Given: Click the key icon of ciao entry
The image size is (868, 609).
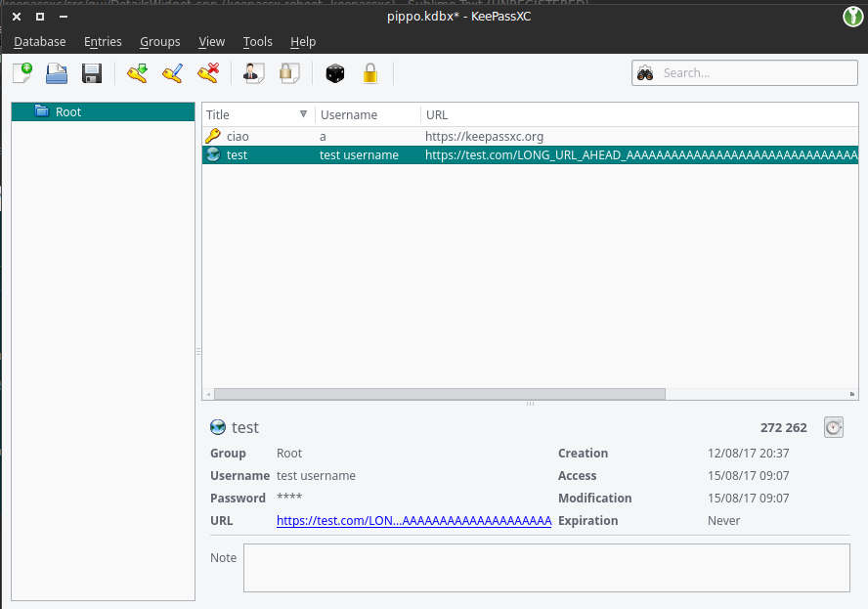Looking at the screenshot, I should click(x=213, y=136).
